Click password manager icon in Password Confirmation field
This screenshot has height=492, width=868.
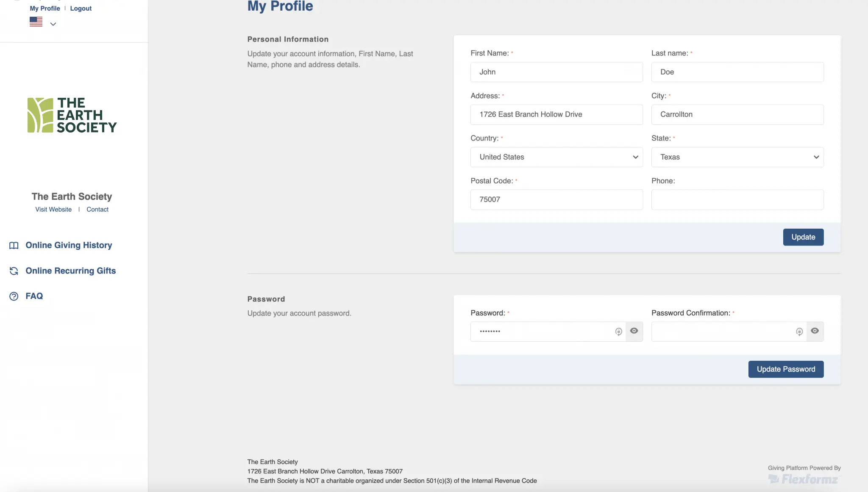[799, 332]
